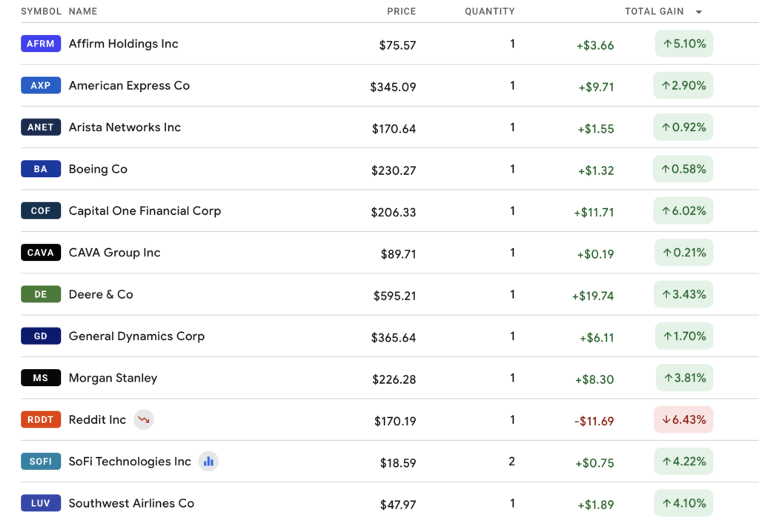Click the 0.58% gain badge
759x532 pixels.
point(683,169)
